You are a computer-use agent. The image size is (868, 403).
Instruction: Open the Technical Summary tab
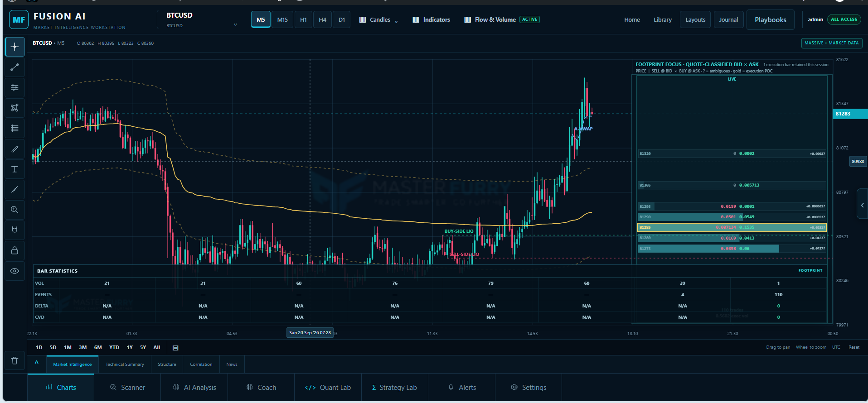tap(125, 364)
